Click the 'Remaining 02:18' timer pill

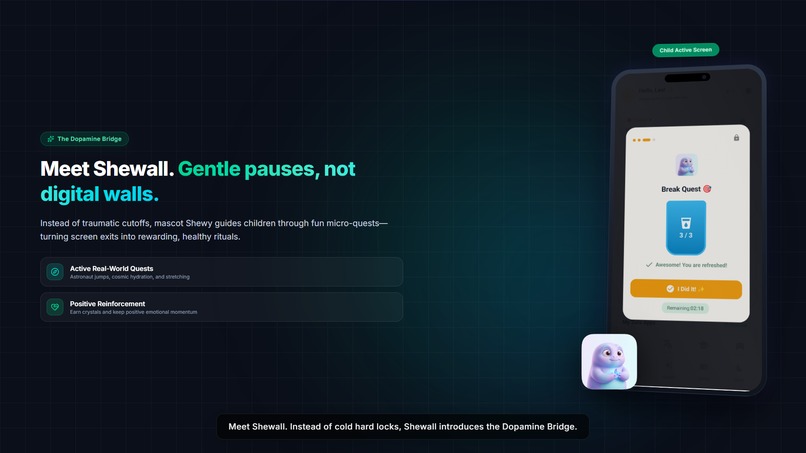pos(685,308)
